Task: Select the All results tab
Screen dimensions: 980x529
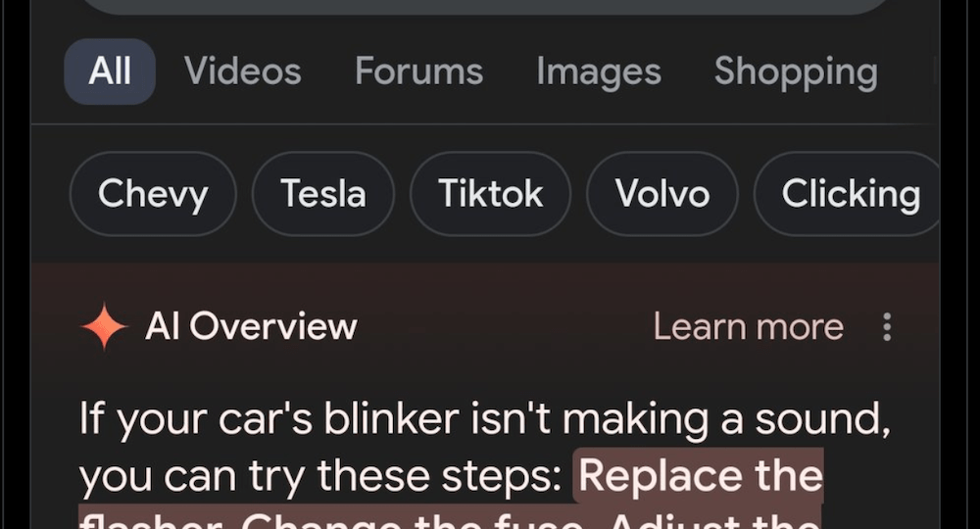Action: click(110, 72)
